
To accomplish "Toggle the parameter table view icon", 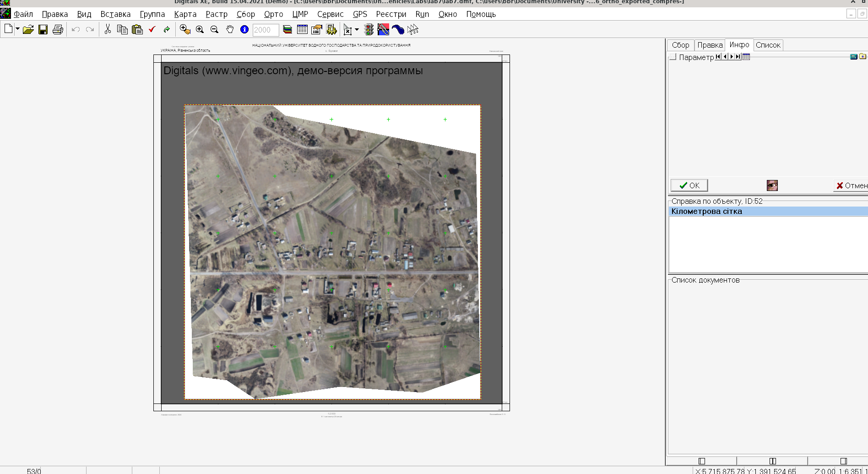I will point(746,57).
